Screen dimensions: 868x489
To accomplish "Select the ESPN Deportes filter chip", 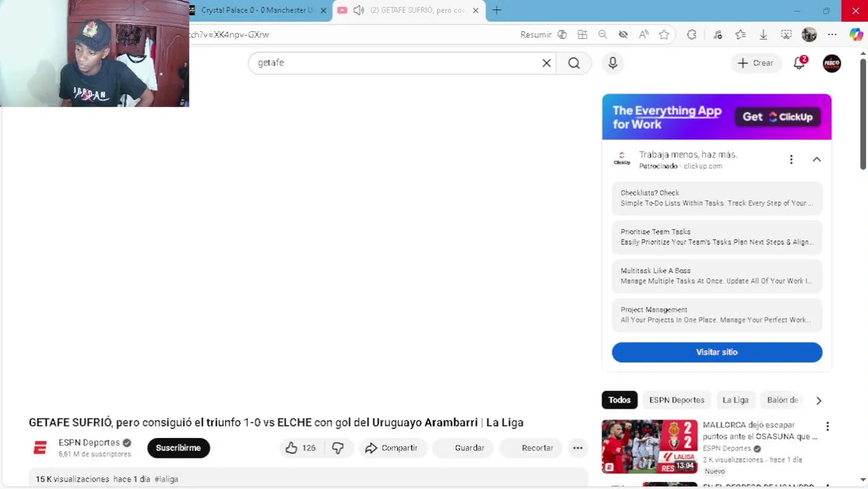I will tap(676, 400).
